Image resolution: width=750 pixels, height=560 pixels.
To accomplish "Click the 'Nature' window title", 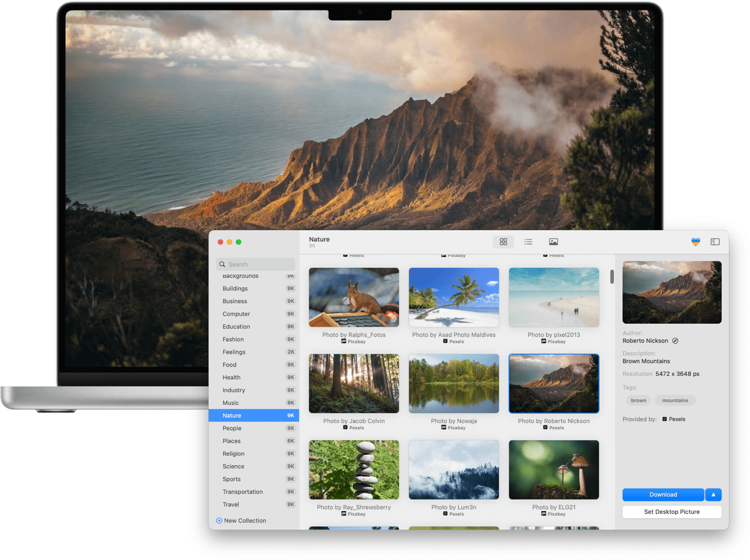I will point(319,240).
